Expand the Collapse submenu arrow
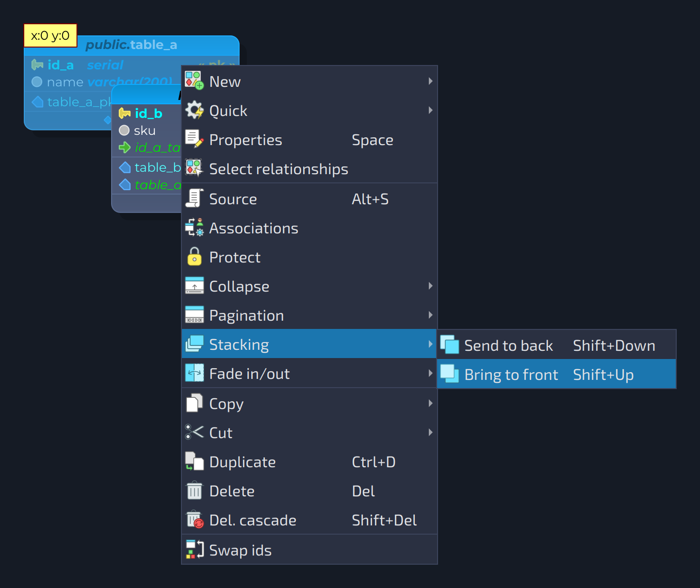Viewport: 700px width, 588px height. [430, 286]
